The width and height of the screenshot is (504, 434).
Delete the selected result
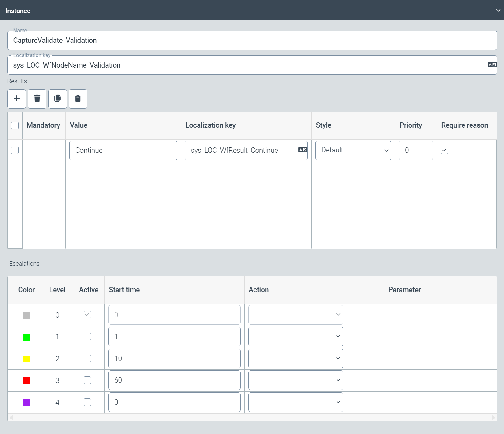pyautogui.click(x=37, y=99)
